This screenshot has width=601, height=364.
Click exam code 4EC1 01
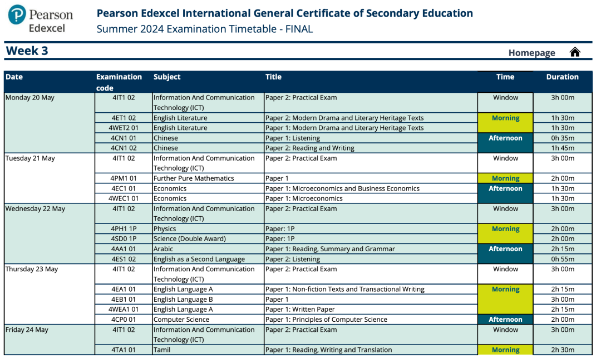[x=124, y=188]
